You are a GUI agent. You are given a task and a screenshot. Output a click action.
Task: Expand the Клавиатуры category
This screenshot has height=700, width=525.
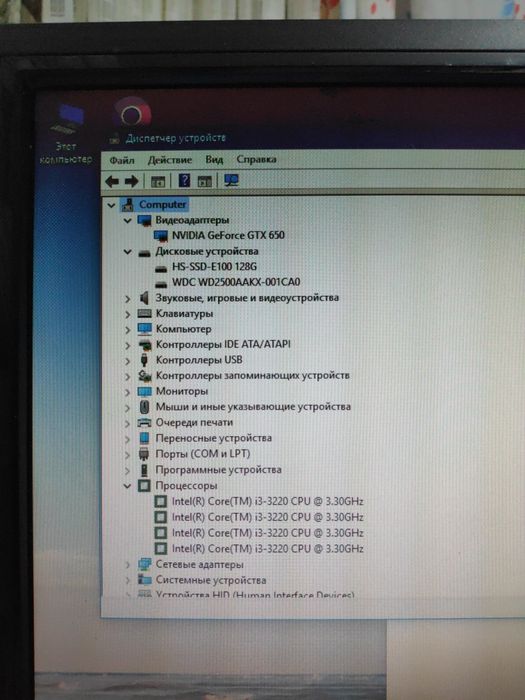click(128, 314)
